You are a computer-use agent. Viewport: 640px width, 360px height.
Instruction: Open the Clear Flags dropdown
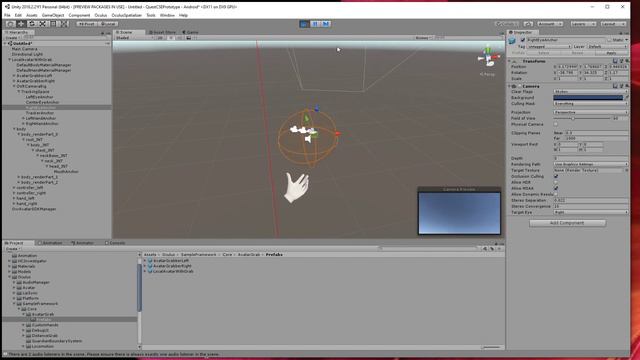(591, 91)
